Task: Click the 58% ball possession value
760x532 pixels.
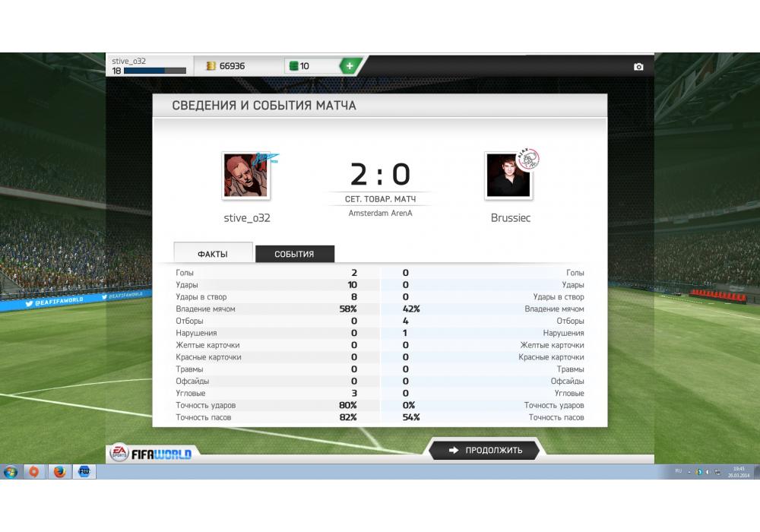Action: (x=348, y=309)
